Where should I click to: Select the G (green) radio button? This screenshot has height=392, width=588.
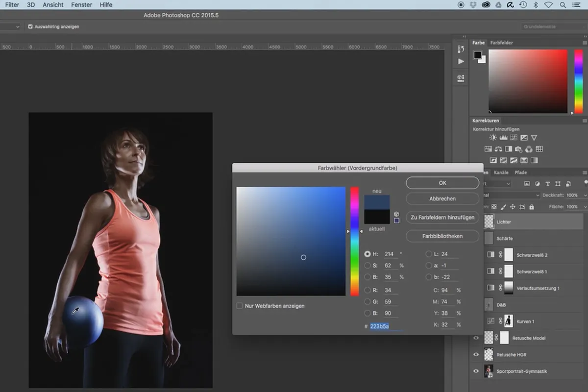coord(367,302)
